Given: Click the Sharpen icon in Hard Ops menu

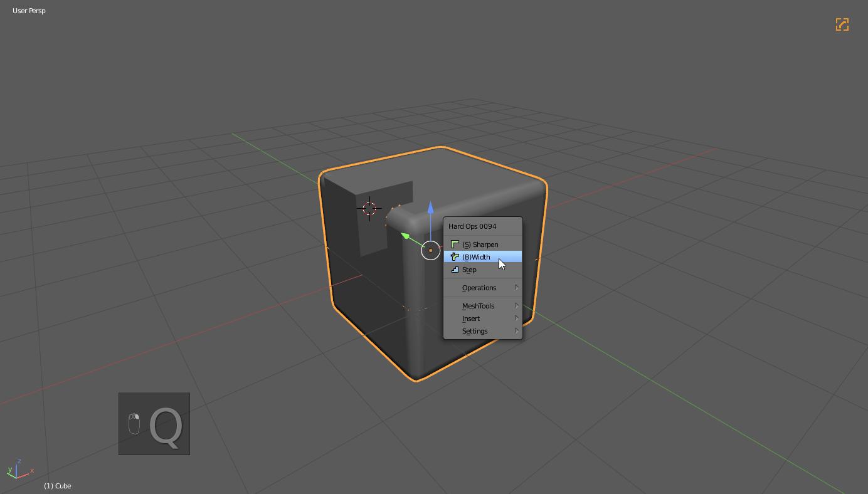Looking at the screenshot, I should pos(455,244).
